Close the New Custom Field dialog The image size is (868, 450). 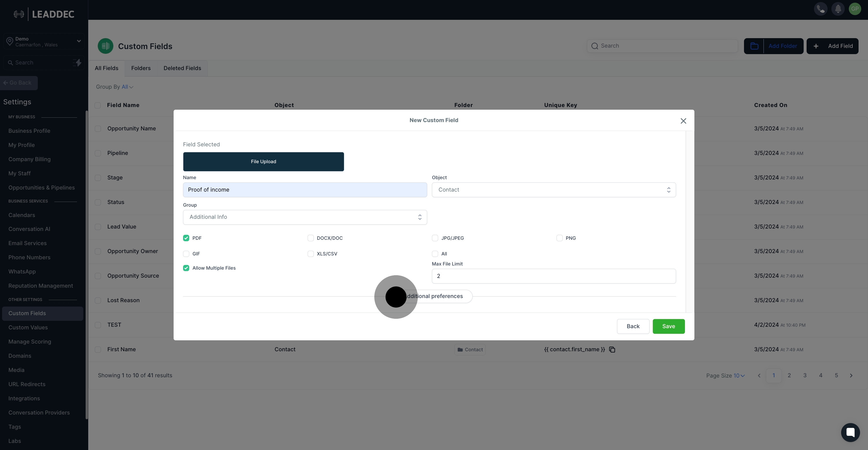pyautogui.click(x=683, y=121)
